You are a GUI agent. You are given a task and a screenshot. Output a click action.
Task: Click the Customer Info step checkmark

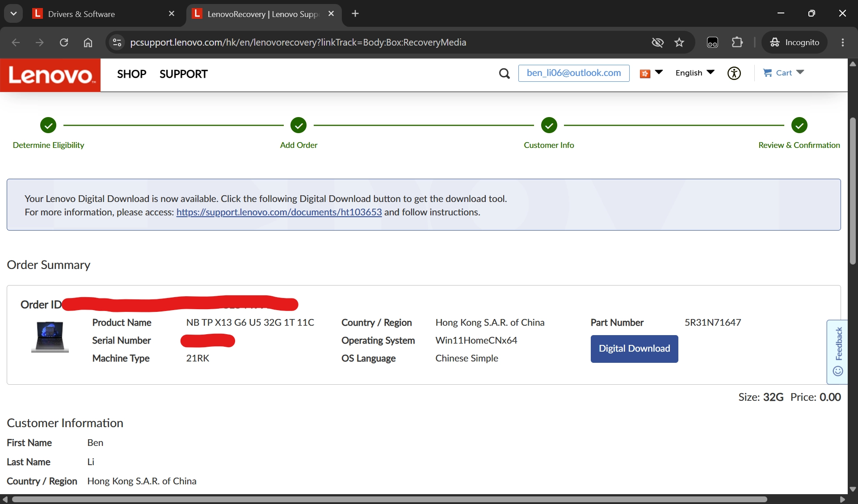549,126
